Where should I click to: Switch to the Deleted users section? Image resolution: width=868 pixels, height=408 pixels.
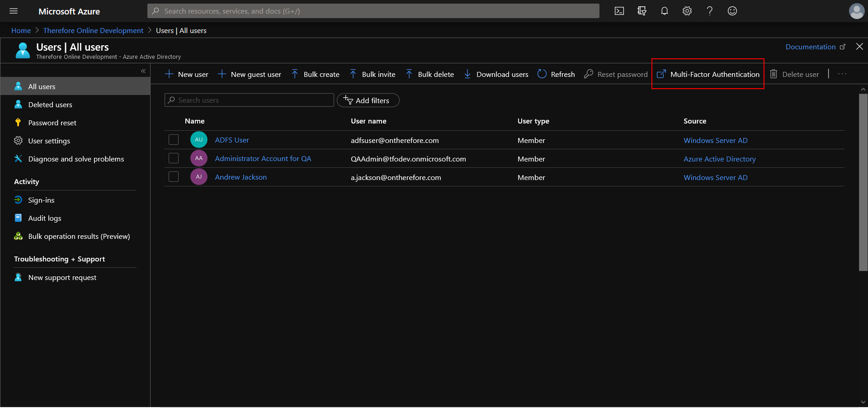click(x=50, y=104)
